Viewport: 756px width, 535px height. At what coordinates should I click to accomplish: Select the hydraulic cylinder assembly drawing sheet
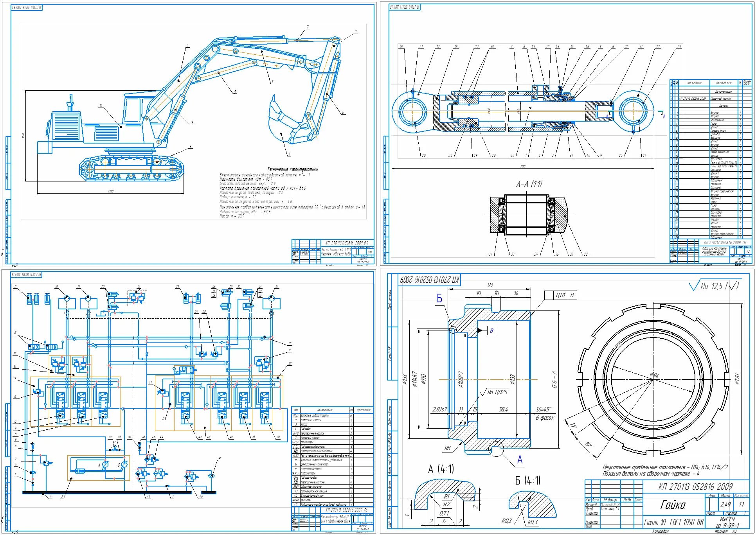click(x=567, y=134)
